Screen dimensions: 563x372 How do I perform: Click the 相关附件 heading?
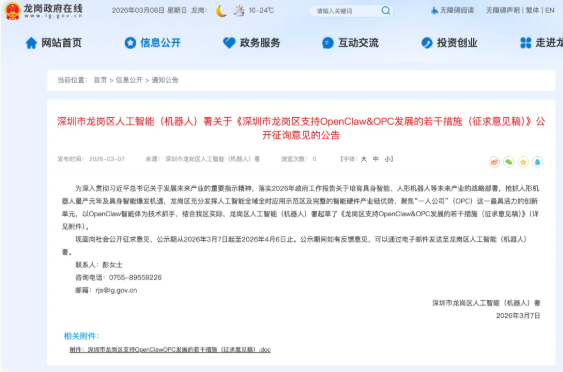tap(82, 336)
